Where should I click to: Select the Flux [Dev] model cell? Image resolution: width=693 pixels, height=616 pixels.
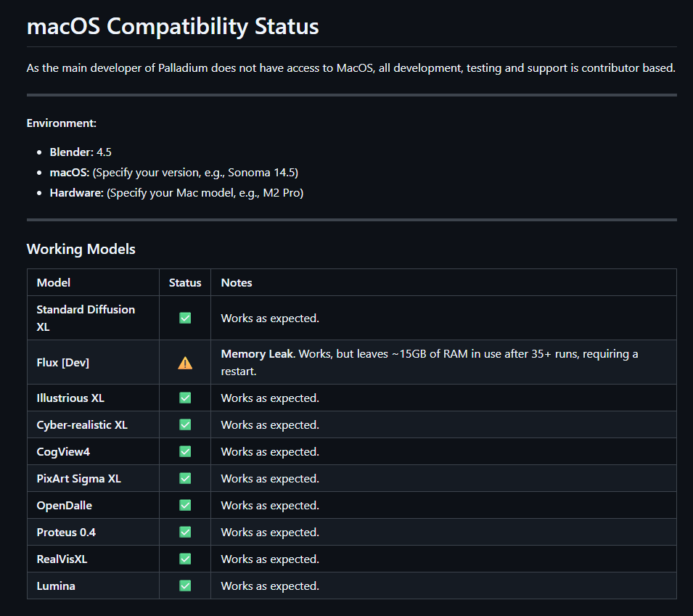[94, 362]
